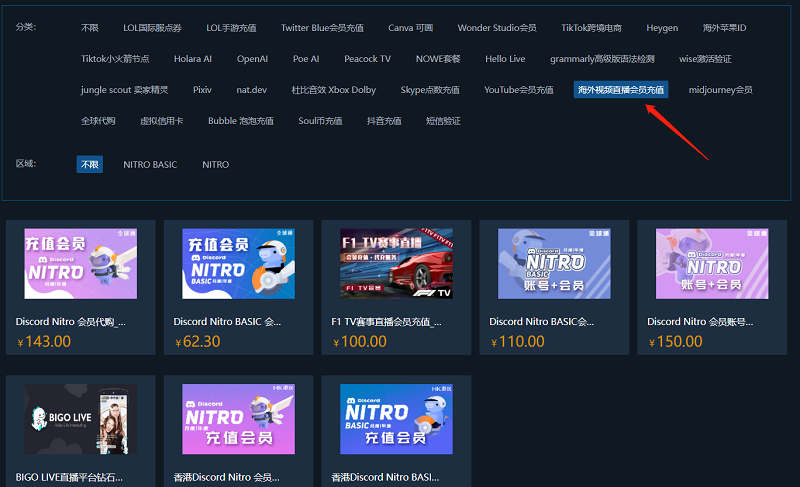Click Discord Nitro BASIC 会... title at ¥62.30
The image size is (800, 487).
tap(227, 322)
